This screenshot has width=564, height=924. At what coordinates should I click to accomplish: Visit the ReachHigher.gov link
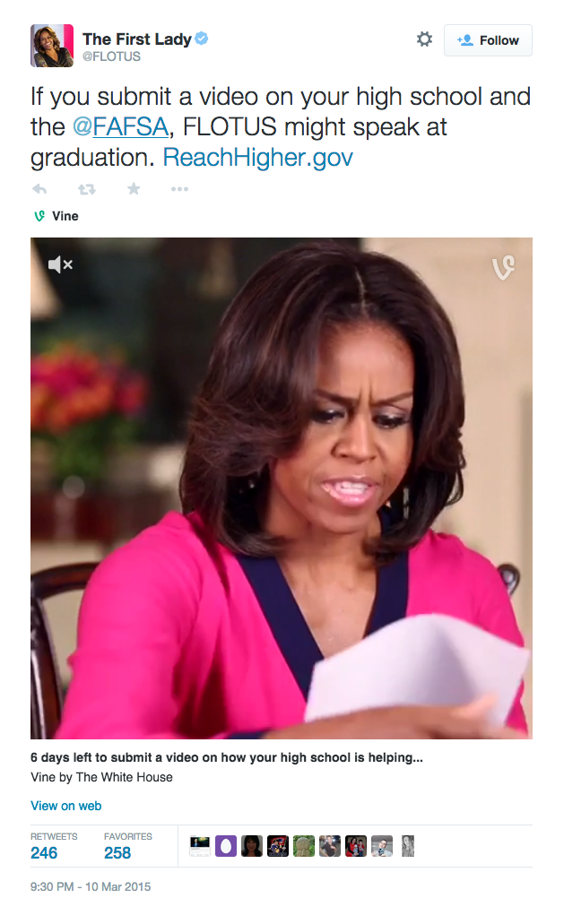[257, 158]
